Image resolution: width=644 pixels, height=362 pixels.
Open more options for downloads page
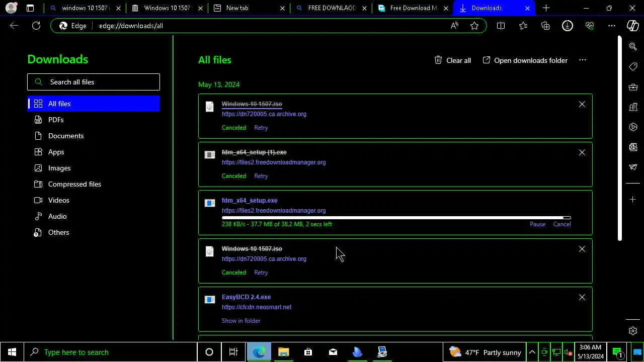click(583, 60)
